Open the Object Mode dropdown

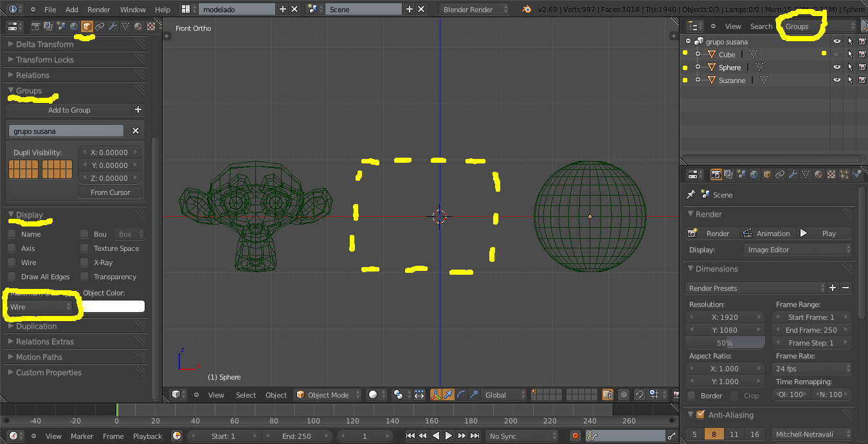[326, 394]
